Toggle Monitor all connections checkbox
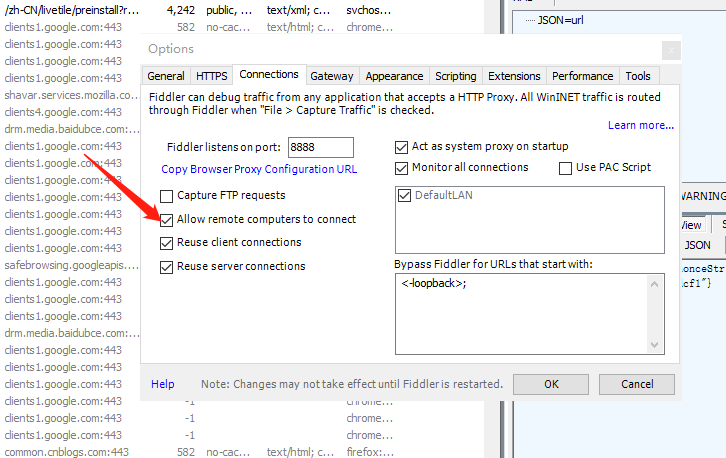 (x=401, y=168)
